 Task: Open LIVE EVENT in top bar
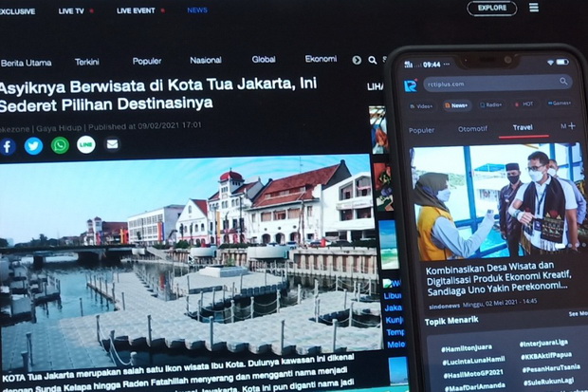[x=136, y=10]
